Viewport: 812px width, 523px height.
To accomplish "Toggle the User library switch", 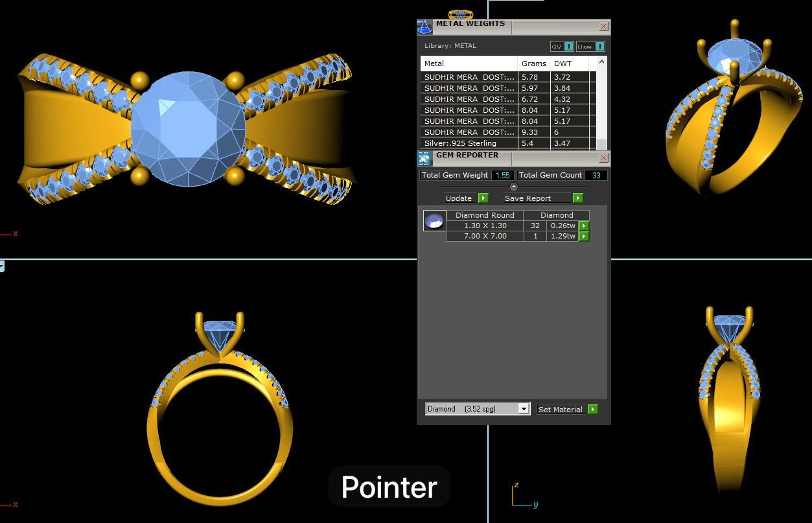I will pos(590,47).
